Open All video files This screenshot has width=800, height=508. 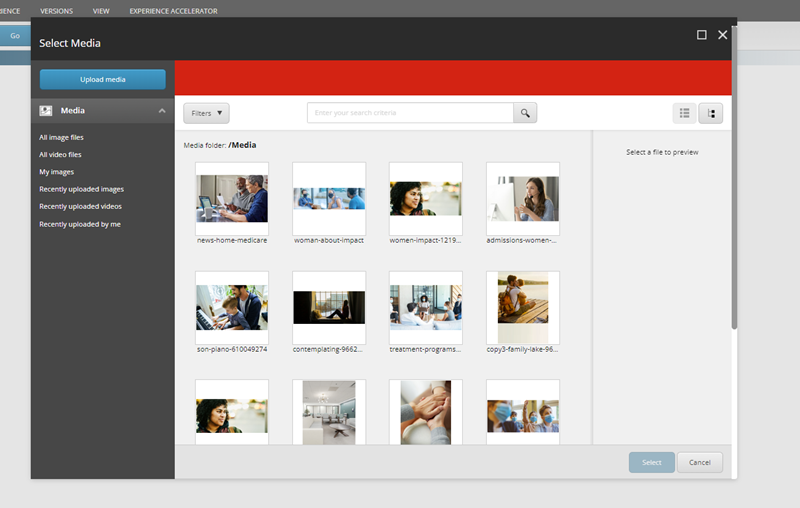click(60, 155)
